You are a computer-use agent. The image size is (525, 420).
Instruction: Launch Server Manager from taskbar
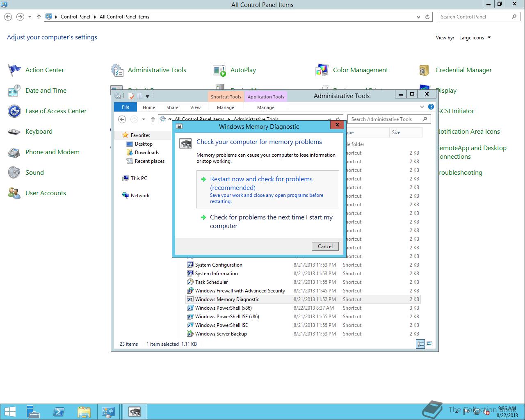[34, 412]
